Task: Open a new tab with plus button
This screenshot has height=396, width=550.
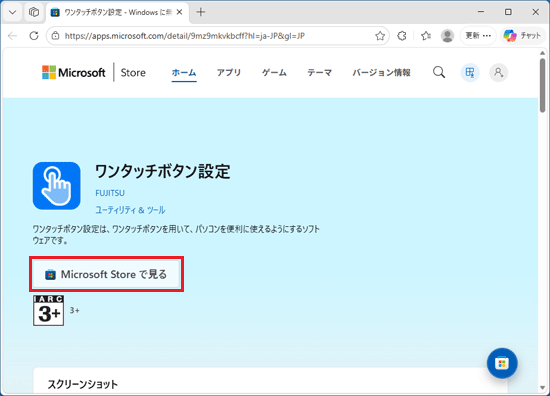Action: 201,12
